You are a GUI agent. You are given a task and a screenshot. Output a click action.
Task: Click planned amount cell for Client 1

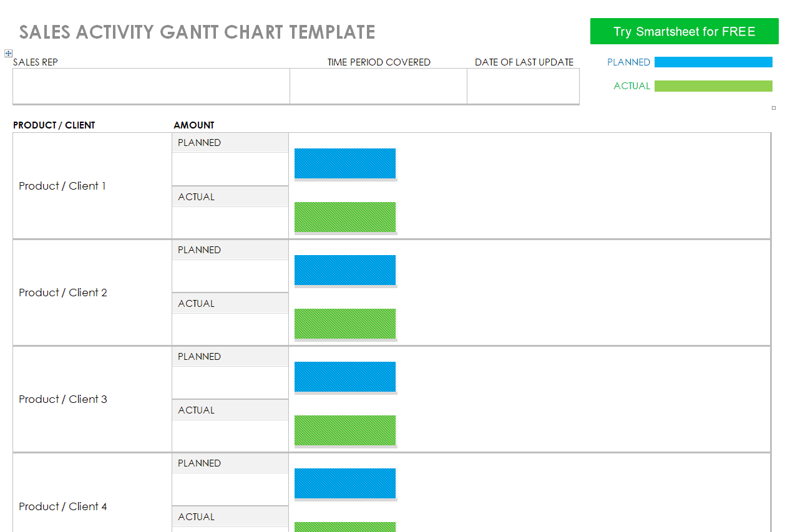tap(230, 169)
